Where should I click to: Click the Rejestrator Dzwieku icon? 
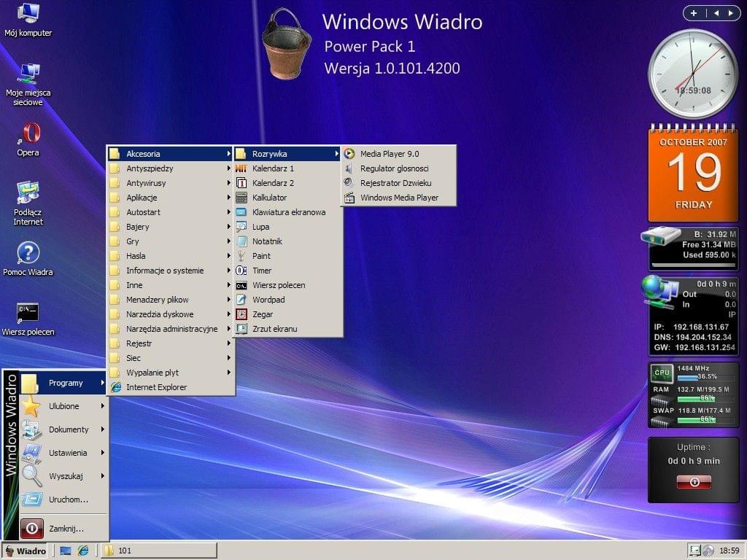tap(349, 183)
